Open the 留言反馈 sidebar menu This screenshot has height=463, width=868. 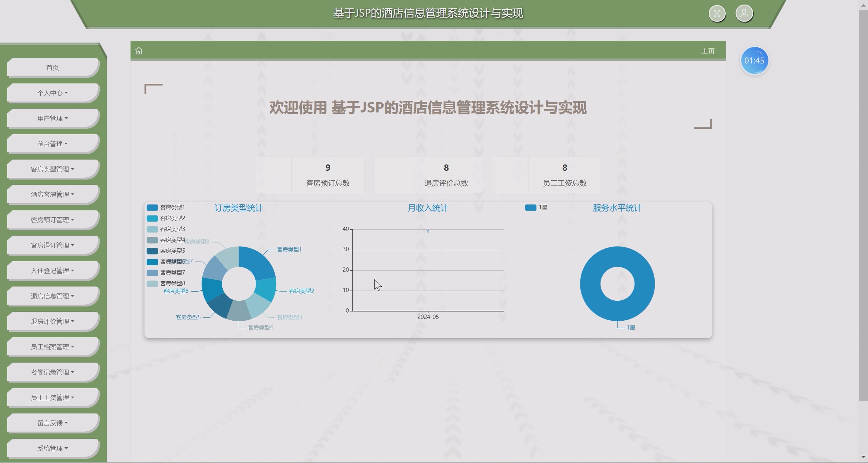(53, 423)
